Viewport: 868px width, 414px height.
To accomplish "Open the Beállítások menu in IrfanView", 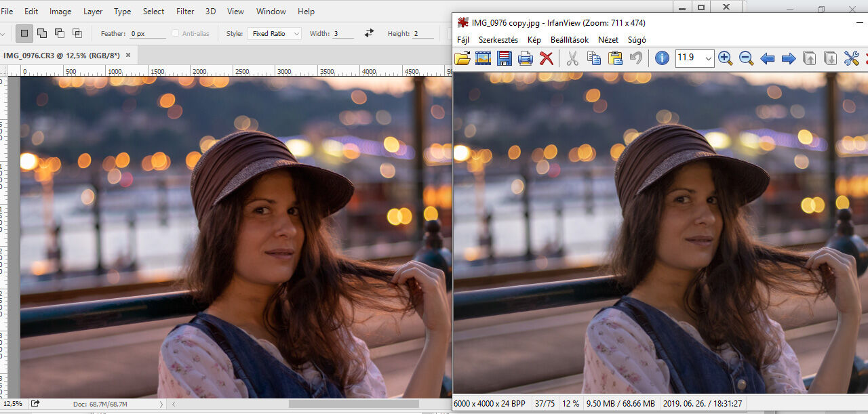I will pos(569,40).
